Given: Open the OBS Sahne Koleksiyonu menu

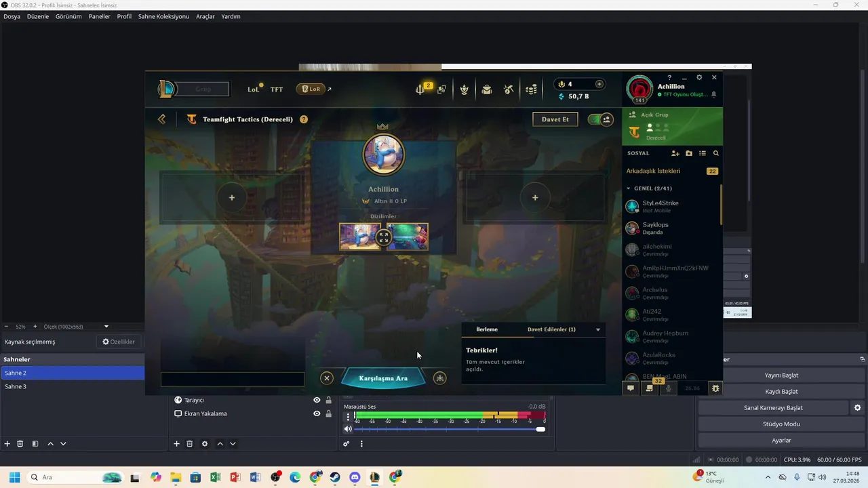Looking at the screenshot, I should [x=163, y=16].
